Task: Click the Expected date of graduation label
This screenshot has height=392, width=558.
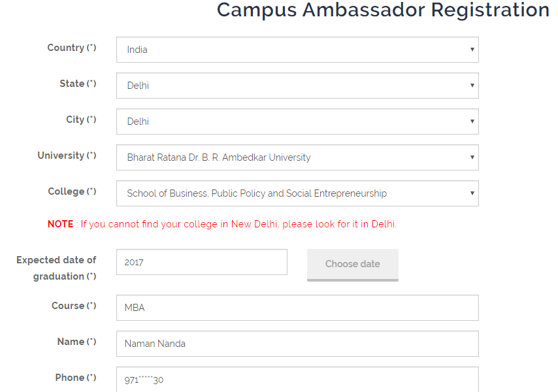Action: pyautogui.click(x=56, y=268)
